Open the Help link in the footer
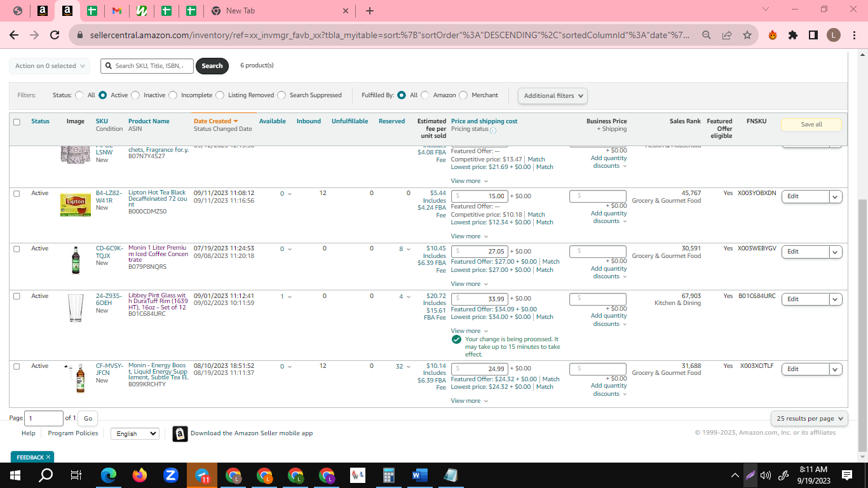The image size is (868, 488). coord(29,433)
